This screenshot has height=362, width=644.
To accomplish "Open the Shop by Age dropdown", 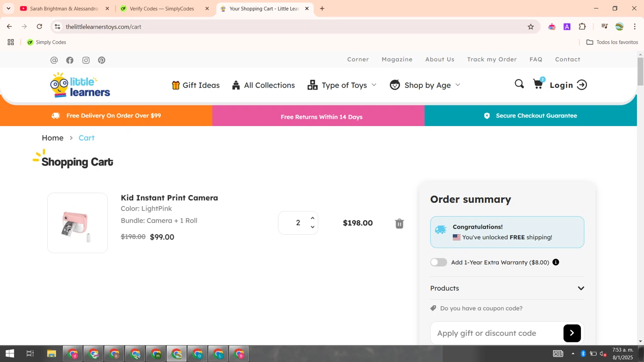I will (x=425, y=85).
